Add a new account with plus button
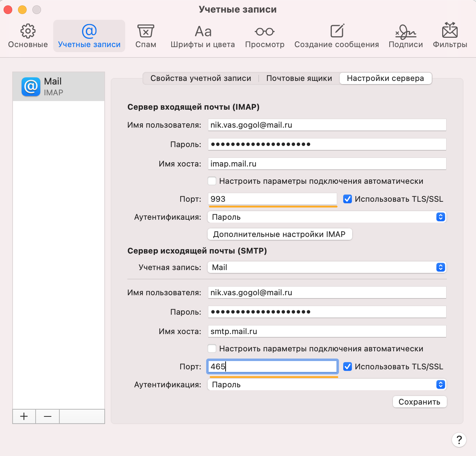476x456 pixels. 24,416
